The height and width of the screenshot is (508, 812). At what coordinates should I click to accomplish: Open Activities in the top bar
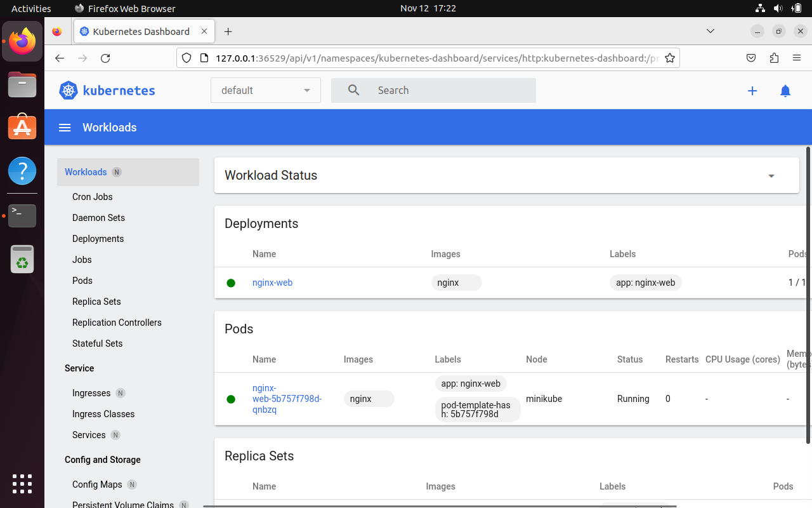pos(31,8)
